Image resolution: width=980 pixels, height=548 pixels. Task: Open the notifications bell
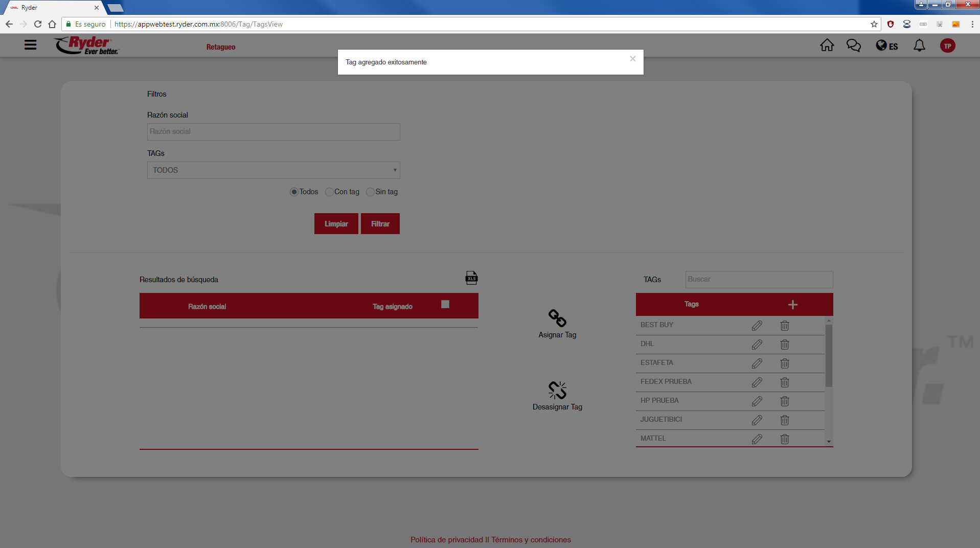click(919, 45)
